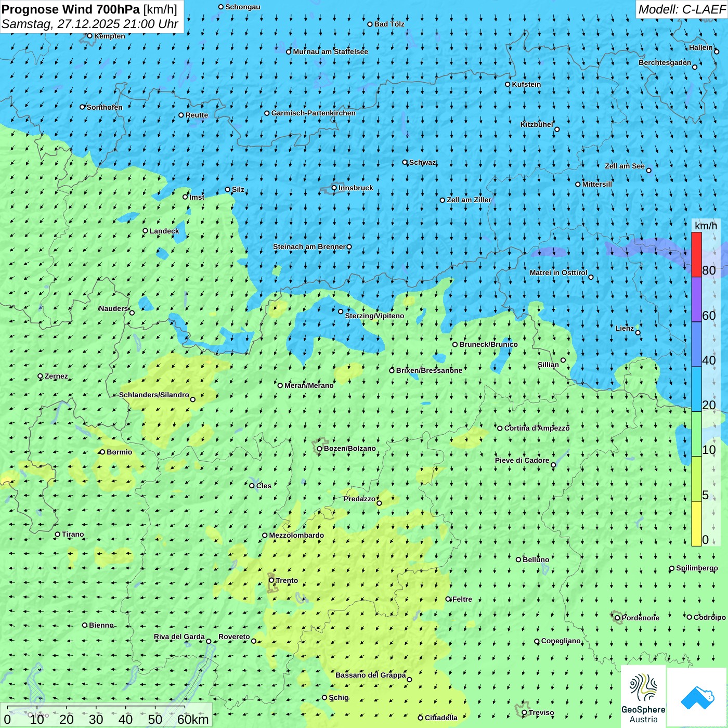Click the Treviso city marker

(x=524, y=713)
